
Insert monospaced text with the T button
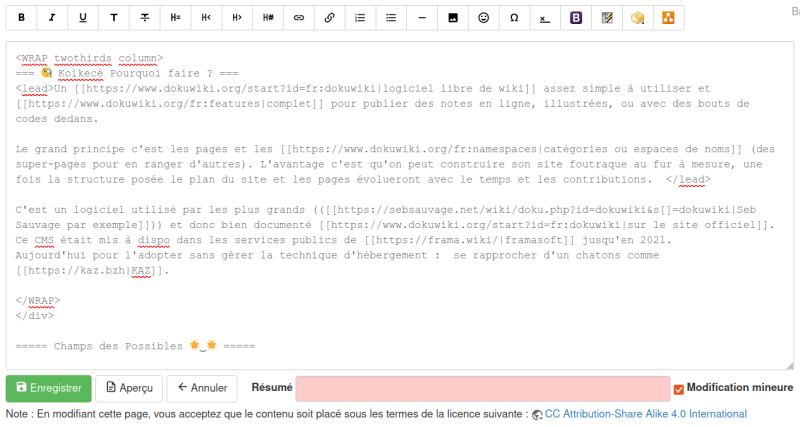[114, 18]
